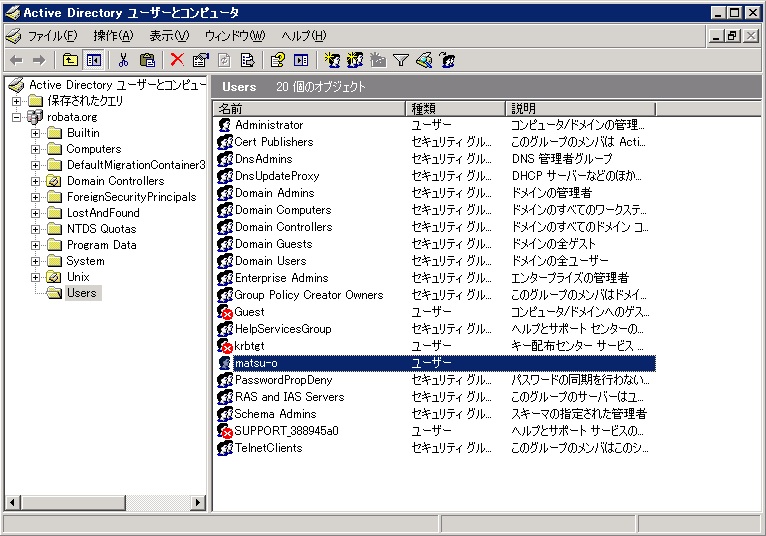The image size is (766, 536).
Task: Expand the Program Data node
Action: [35, 245]
